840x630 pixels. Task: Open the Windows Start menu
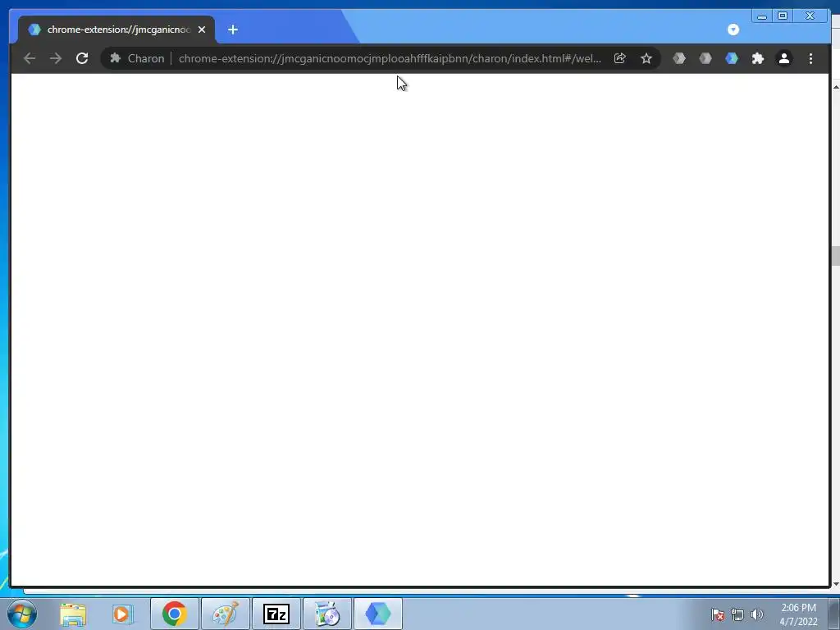click(22, 614)
